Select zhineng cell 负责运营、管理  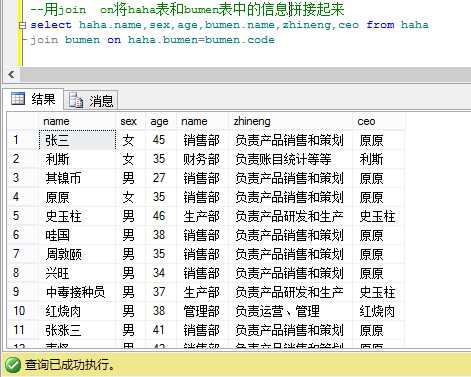291,311
